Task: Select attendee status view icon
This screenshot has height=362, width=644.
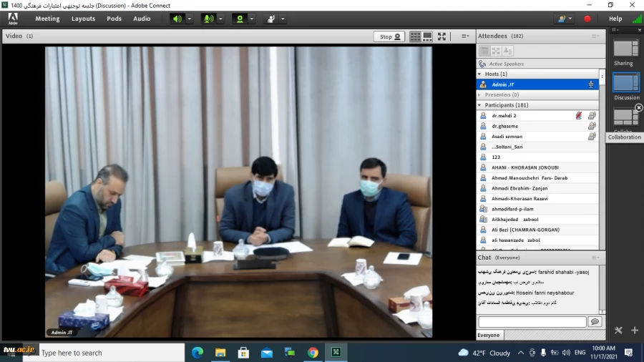Action: pyautogui.click(x=507, y=51)
